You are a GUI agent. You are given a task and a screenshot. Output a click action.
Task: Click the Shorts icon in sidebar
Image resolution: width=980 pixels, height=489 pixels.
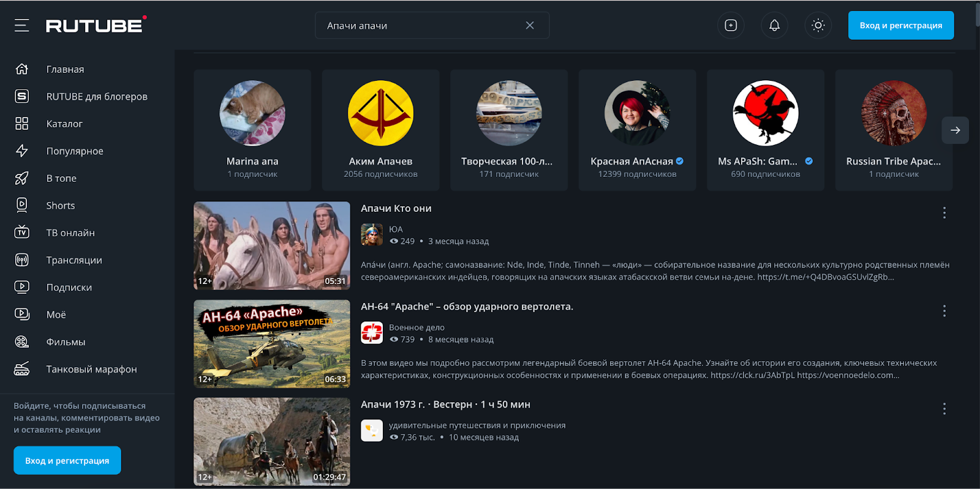pos(22,205)
